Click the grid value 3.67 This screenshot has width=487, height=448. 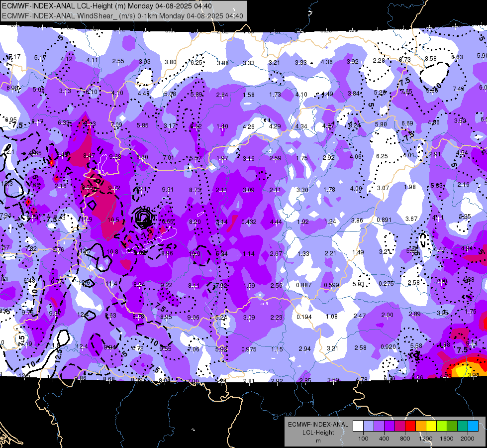(411, 219)
